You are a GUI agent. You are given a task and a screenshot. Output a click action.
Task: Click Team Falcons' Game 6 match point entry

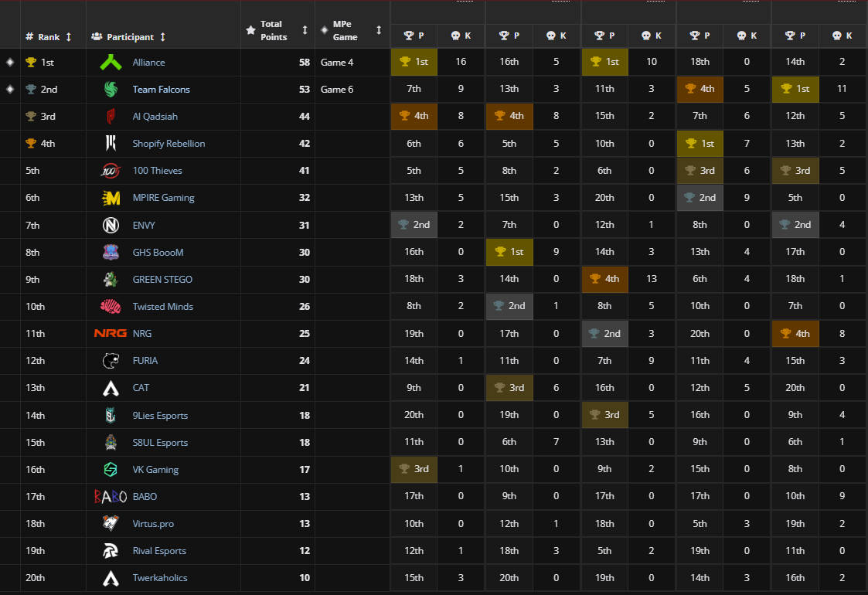336,89
